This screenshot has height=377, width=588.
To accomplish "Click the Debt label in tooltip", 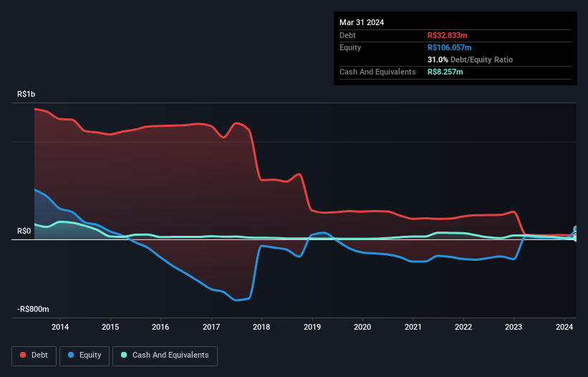I will coord(347,35).
